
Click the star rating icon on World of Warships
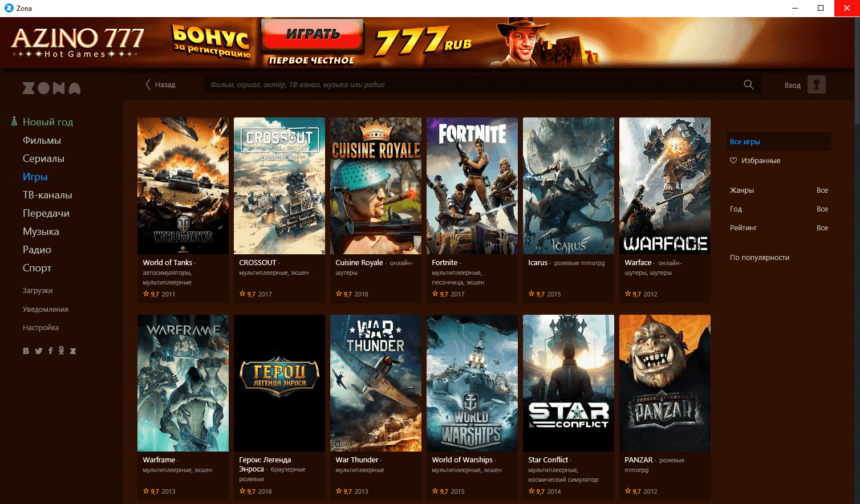point(435,491)
